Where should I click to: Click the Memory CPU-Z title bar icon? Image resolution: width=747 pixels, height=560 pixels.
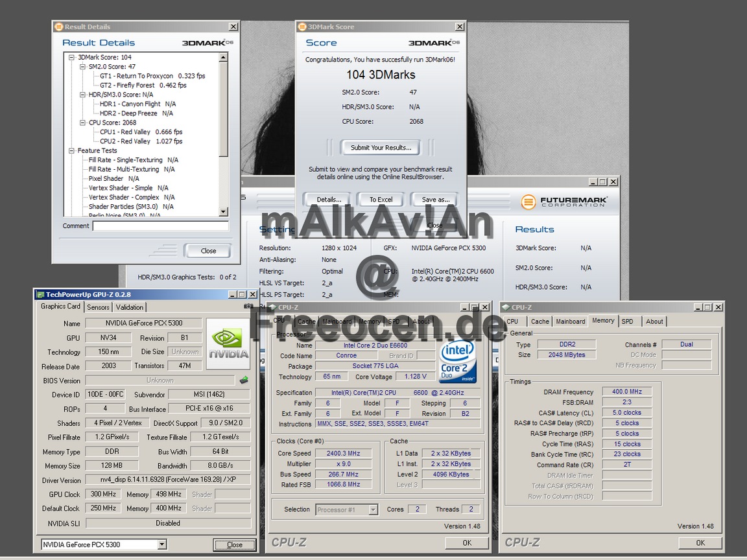coord(506,307)
